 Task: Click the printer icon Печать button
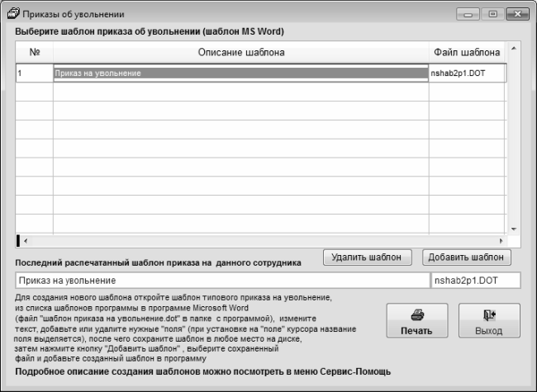tap(416, 322)
